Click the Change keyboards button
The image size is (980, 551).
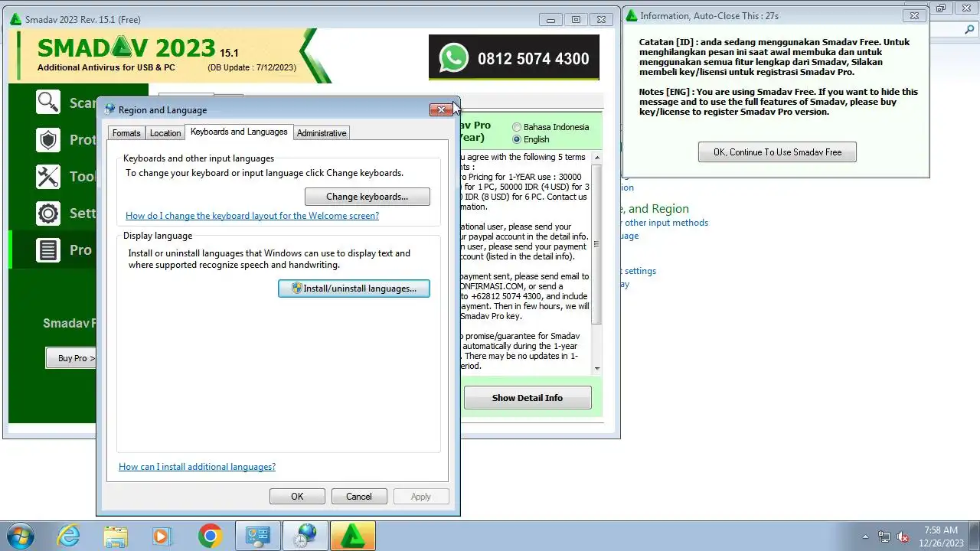pos(367,197)
